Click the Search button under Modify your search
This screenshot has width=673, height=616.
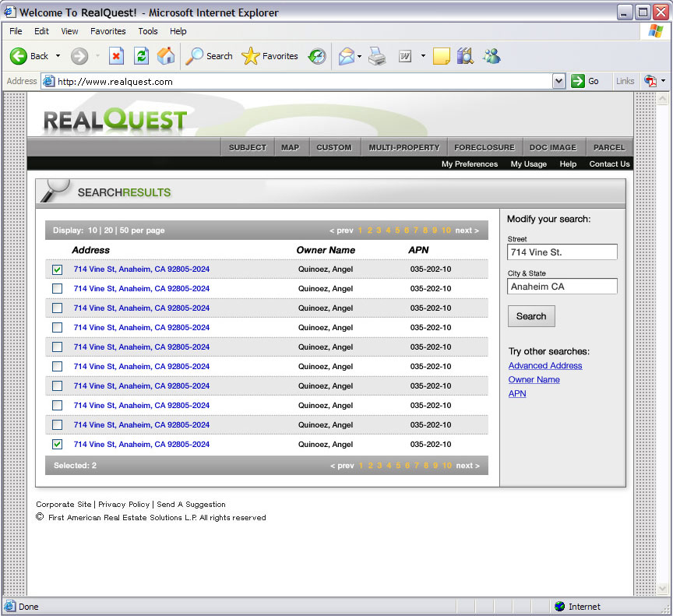(x=531, y=316)
